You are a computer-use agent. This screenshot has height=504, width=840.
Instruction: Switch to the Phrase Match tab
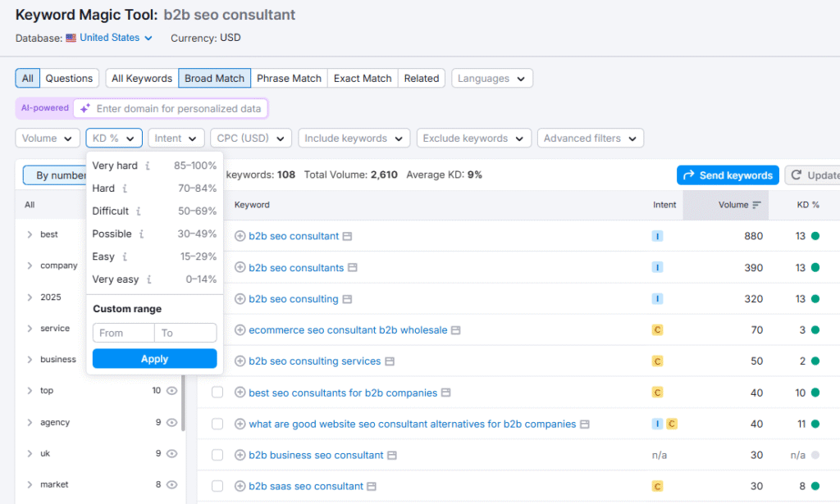click(289, 79)
